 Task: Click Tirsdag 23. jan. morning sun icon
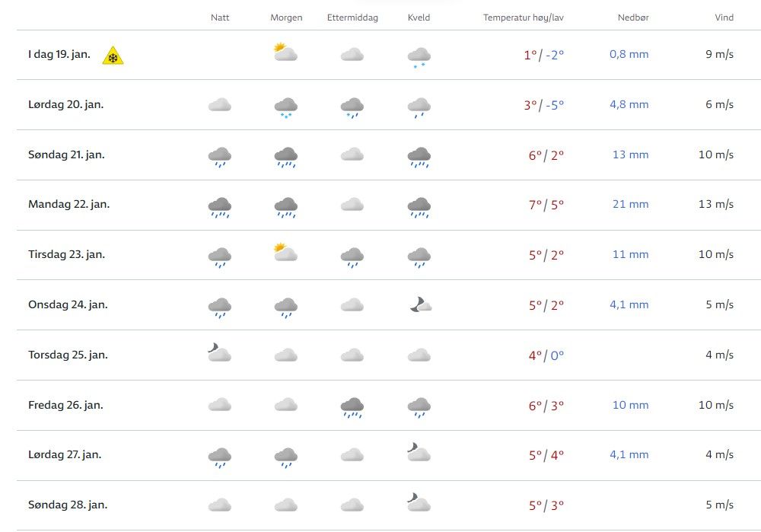285,253
